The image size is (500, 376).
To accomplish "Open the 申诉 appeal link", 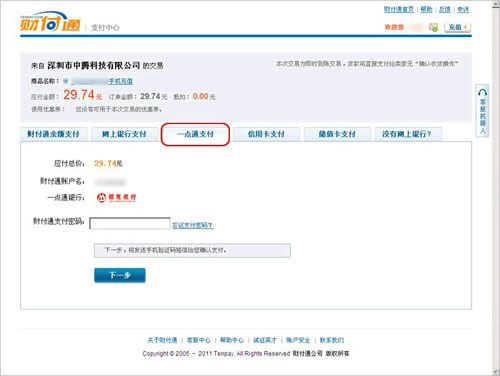I will click(x=463, y=9).
